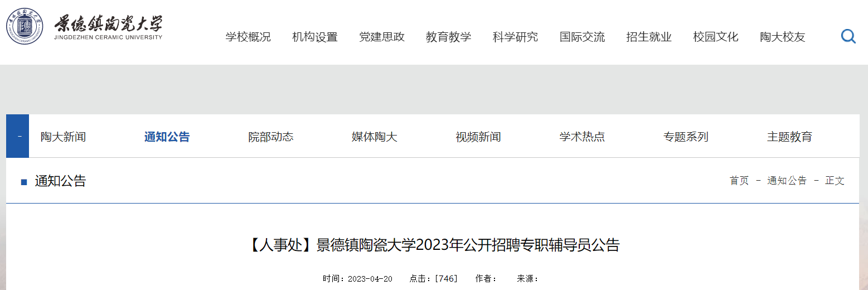Screen dimensions: 868x290
Task: Open 学校概况 in the main menu
Action: pyautogui.click(x=248, y=37)
